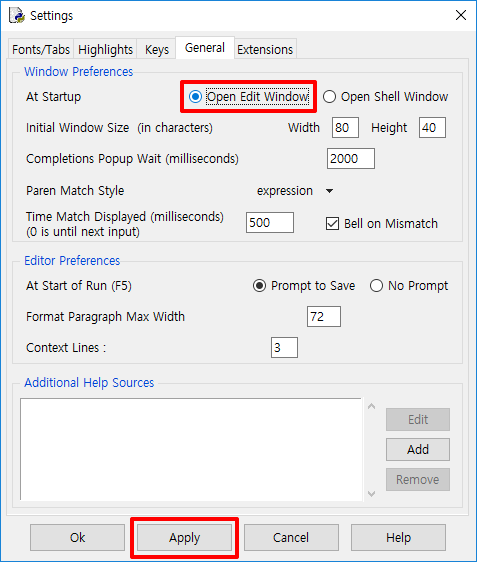This screenshot has width=477, height=562.
Task: Expand the Paren Match Style expression dropdown
Action: [295, 191]
